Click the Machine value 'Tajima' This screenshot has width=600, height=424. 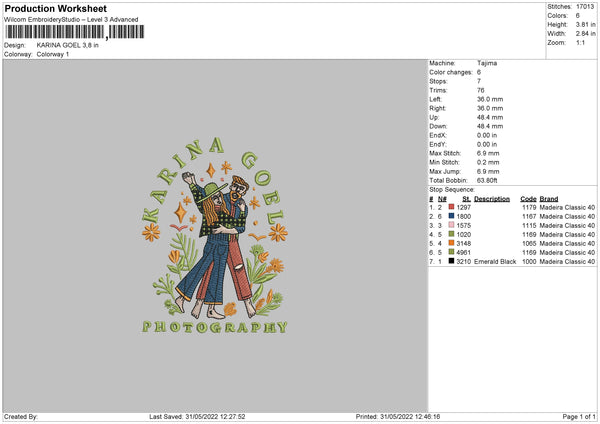[x=487, y=63]
